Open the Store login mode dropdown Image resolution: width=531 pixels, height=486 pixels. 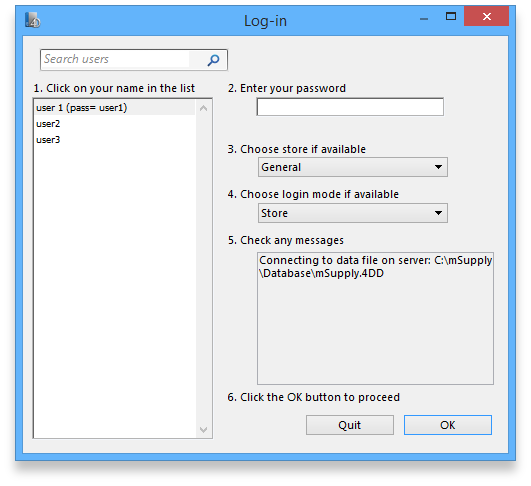point(353,213)
